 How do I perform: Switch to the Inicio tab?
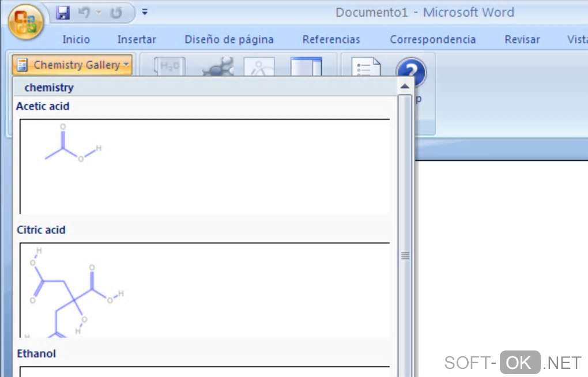[x=76, y=39]
